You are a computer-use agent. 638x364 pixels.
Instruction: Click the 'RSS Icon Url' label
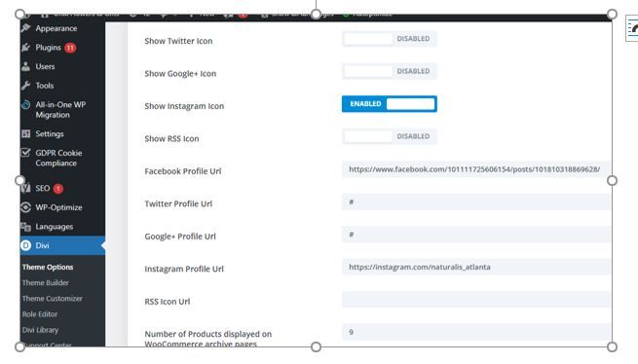168,302
